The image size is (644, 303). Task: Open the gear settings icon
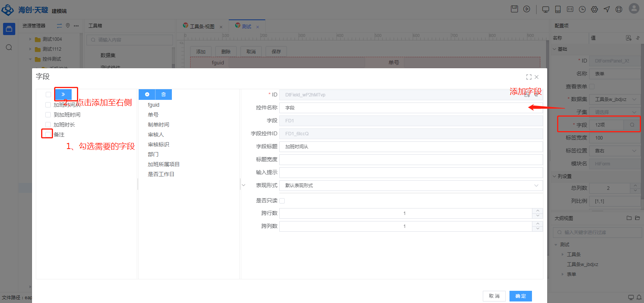coord(594,10)
